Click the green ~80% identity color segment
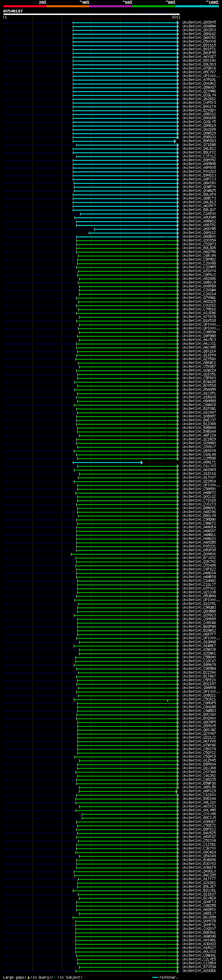222x980 pixels. [154, 6]
